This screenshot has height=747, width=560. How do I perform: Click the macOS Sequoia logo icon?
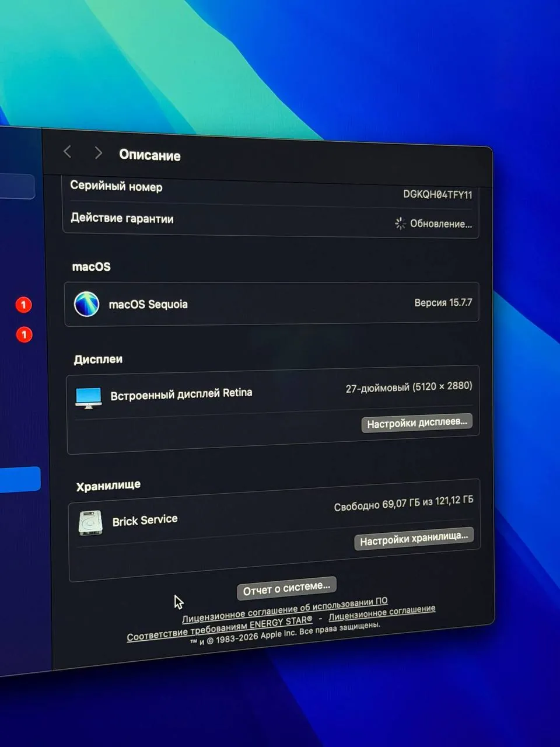(x=86, y=303)
